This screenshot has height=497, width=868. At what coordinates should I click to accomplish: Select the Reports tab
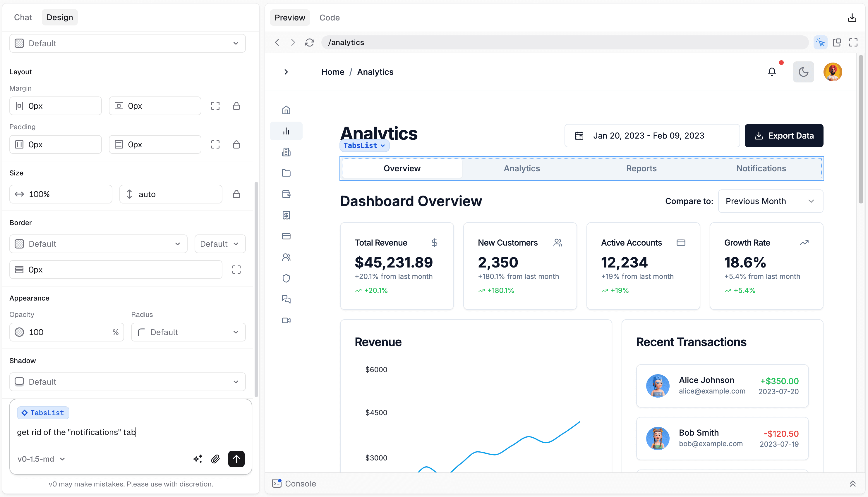tap(641, 168)
